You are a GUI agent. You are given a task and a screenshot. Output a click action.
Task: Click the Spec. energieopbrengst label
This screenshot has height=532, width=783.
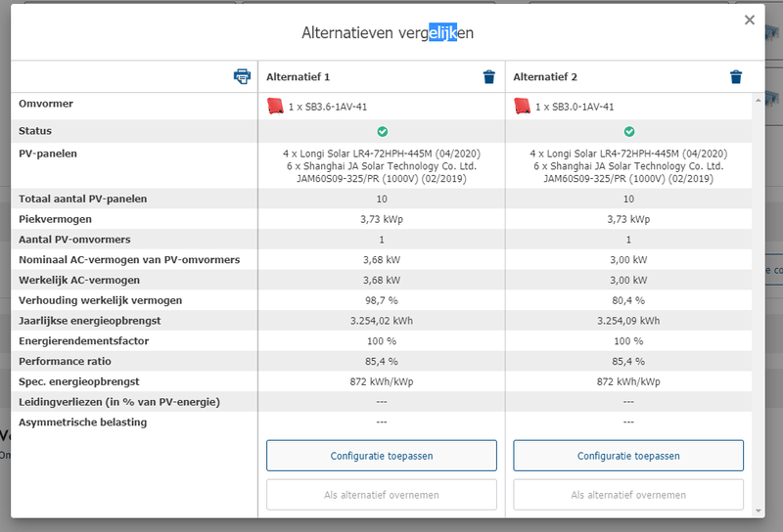click(x=79, y=381)
